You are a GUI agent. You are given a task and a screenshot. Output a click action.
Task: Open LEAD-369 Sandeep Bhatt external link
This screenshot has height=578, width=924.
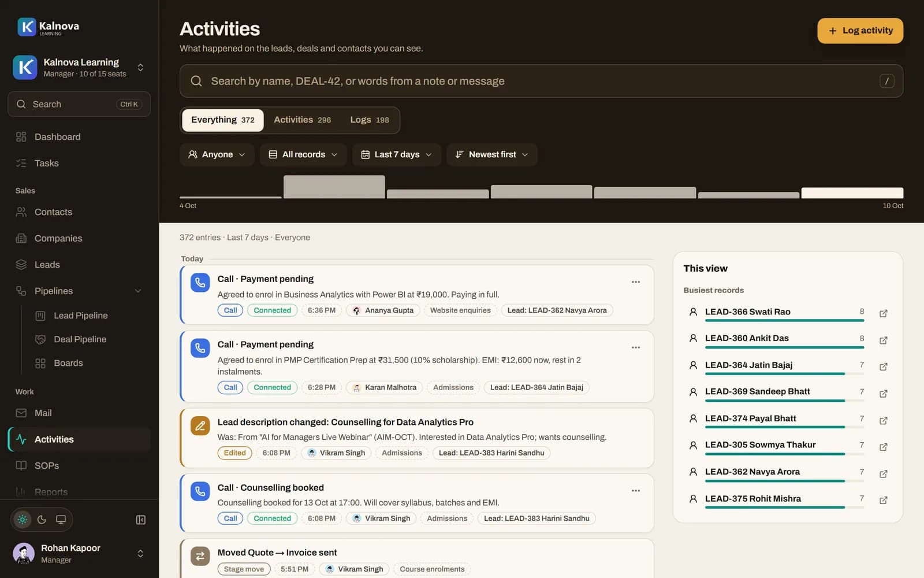(x=884, y=394)
